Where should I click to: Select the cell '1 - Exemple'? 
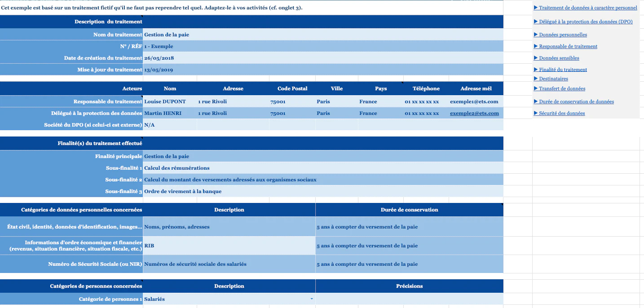[323, 46]
